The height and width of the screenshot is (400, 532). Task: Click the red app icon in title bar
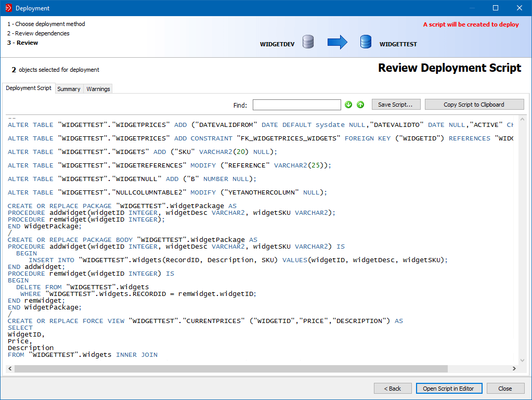[x=8, y=8]
